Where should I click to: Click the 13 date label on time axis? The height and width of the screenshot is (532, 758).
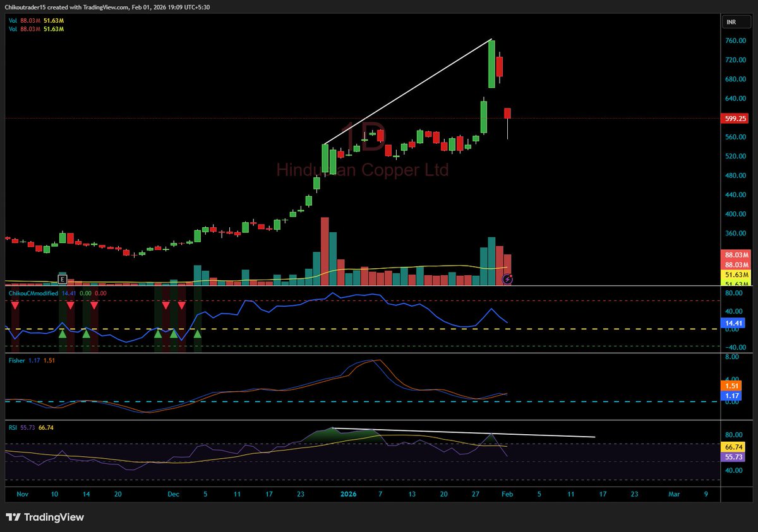(x=412, y=495)
